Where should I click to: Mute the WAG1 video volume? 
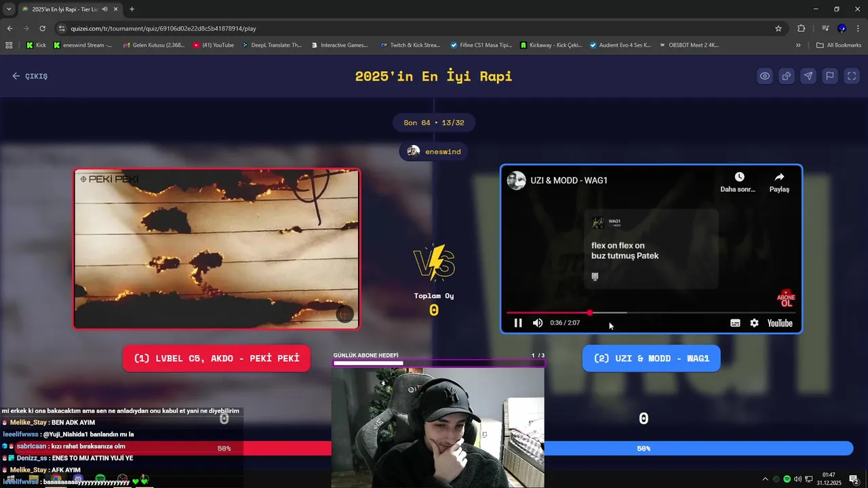pyautogui.click(x=538, y=323)
